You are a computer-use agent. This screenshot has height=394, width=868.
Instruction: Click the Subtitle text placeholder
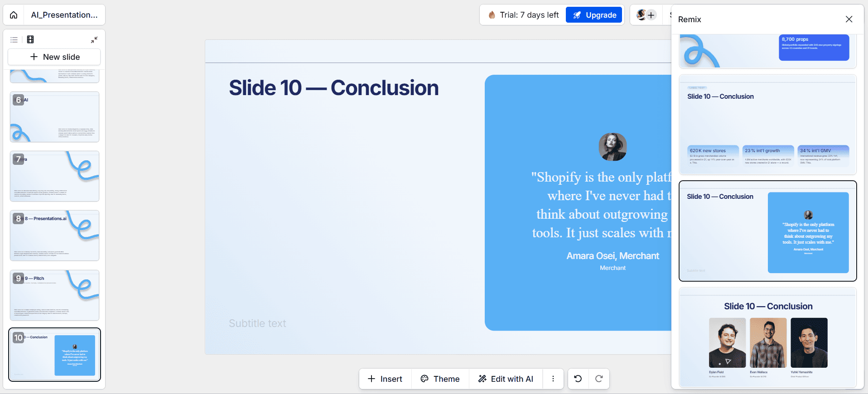(257, 323)
